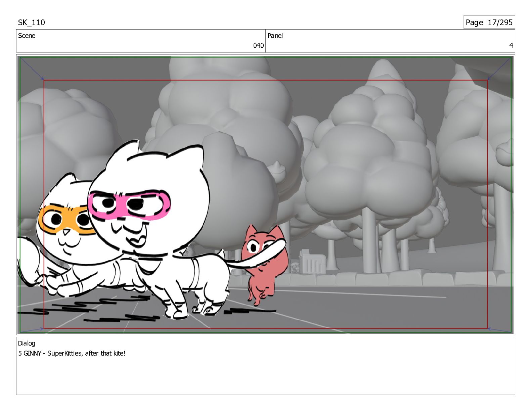Image resolution: width=532 pixels, height=411 pixels.
Task: Select the Scene label text
Action: coord(27,36)
